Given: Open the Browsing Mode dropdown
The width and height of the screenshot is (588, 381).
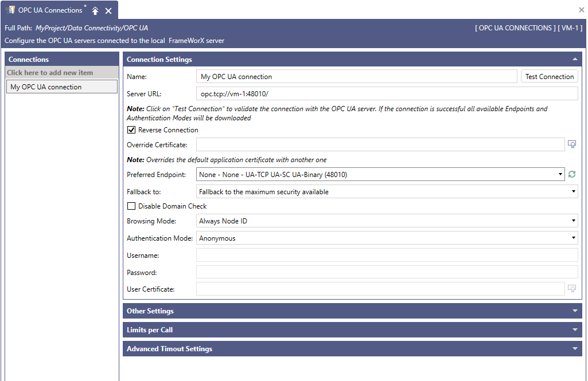Looking at the screenshot, I should (387, 221).
